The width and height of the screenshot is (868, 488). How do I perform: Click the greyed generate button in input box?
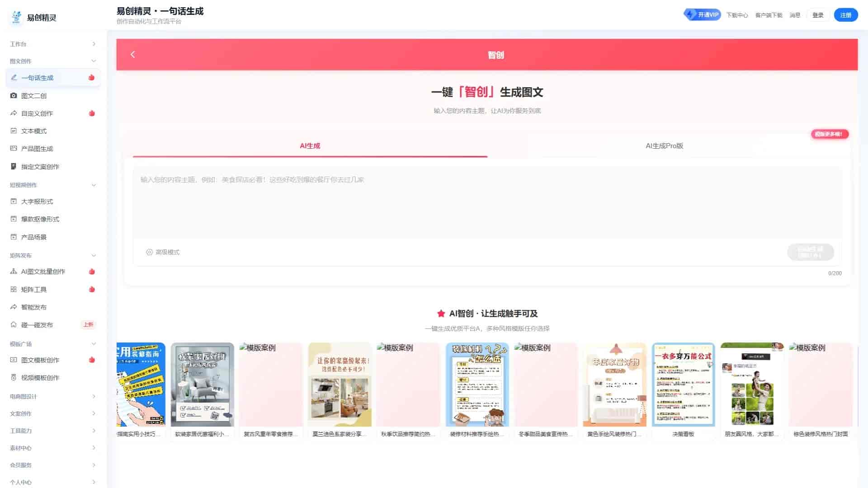click(x=810, y=252)
